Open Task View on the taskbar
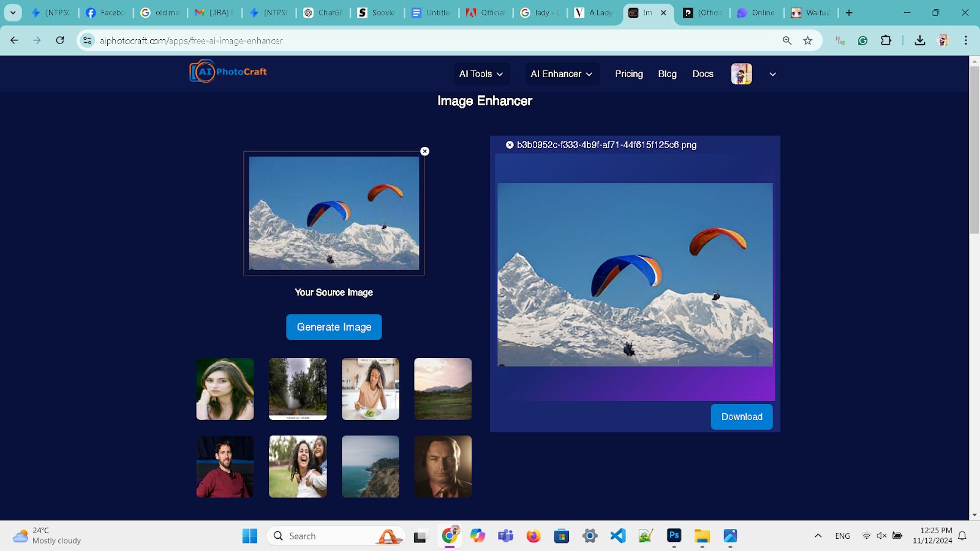Image resolution: width=980 pixels, height=551 pixels. tap(420, 536)
